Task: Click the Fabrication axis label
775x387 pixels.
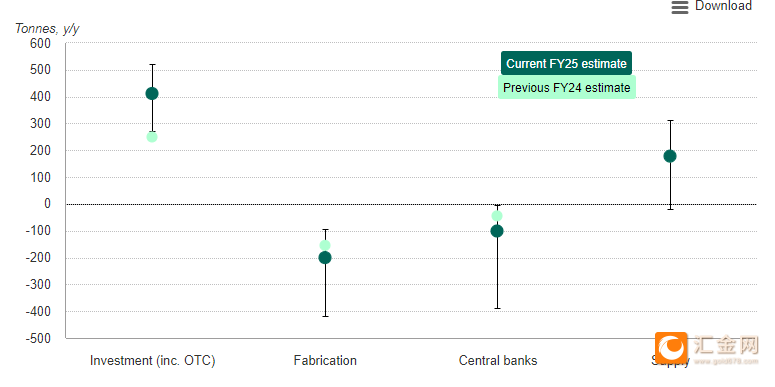Action: point(325,360)
